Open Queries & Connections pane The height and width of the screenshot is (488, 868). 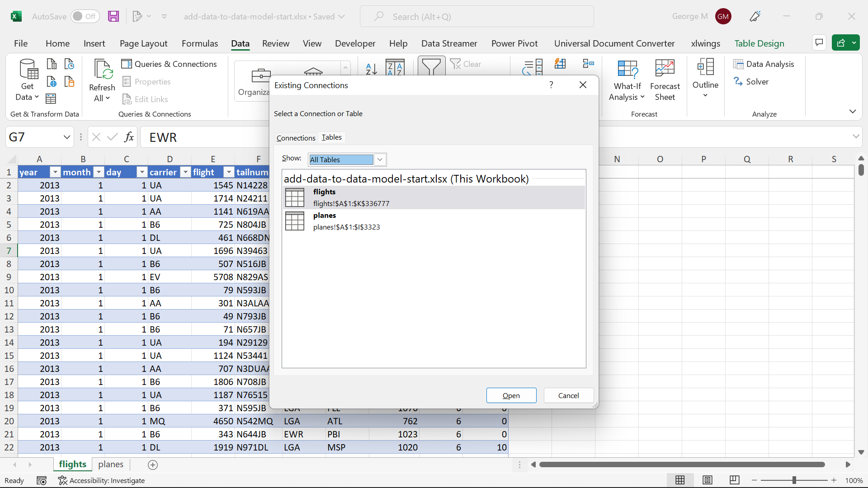170,64
